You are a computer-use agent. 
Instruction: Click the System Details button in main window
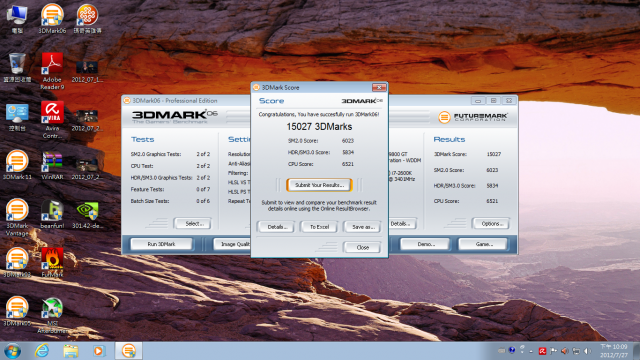[x=402, y=223]
